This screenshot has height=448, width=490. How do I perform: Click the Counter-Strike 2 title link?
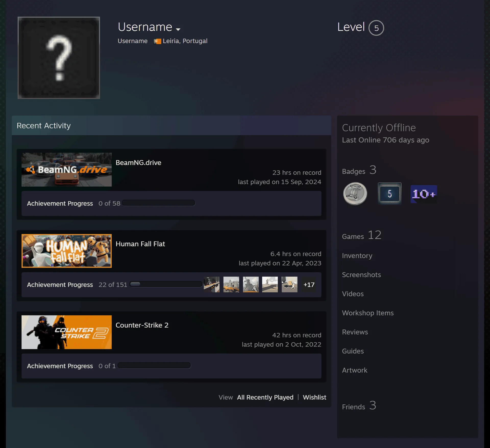[142, 325]
